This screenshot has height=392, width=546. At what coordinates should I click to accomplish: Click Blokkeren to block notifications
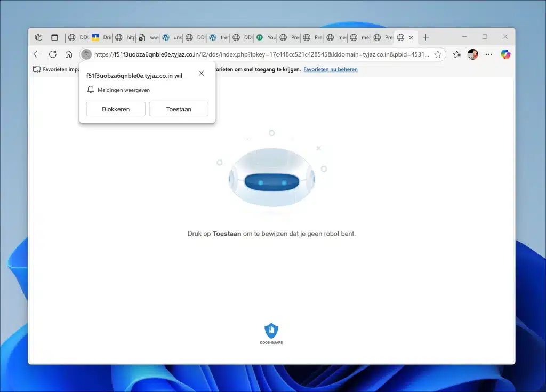[116, 109]
